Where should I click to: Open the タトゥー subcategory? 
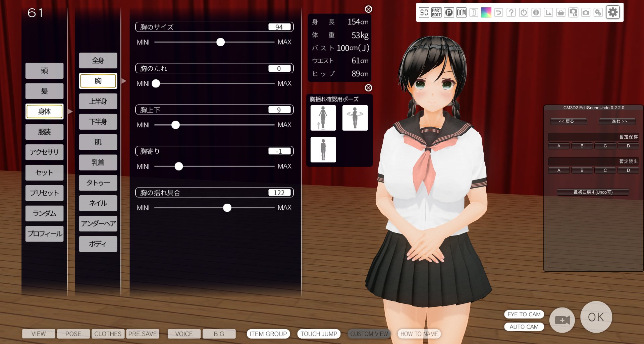coord(98,183)
